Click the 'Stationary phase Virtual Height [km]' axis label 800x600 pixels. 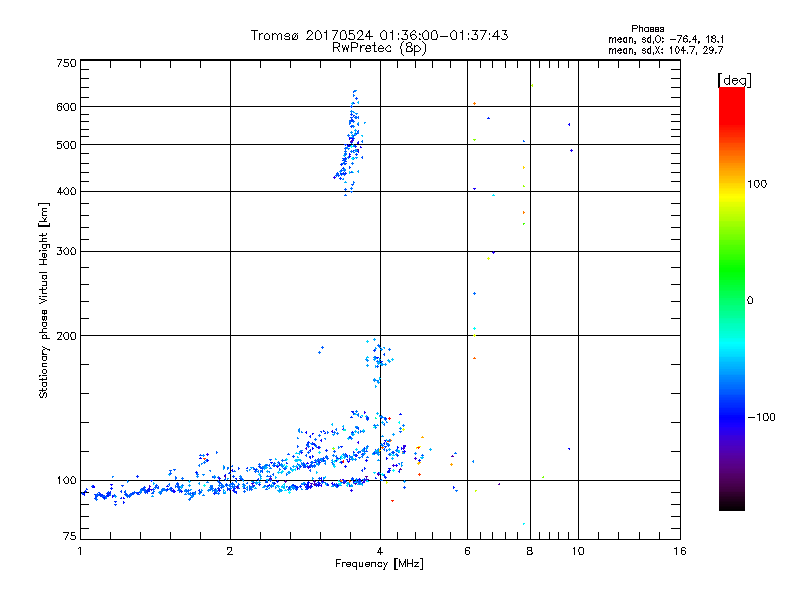pyautogui.click(x=44, y=300)
